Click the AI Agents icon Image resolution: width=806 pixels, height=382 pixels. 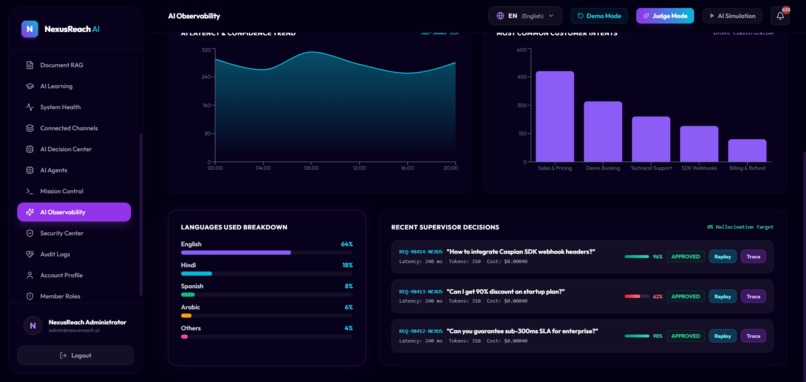click(30, 170)
